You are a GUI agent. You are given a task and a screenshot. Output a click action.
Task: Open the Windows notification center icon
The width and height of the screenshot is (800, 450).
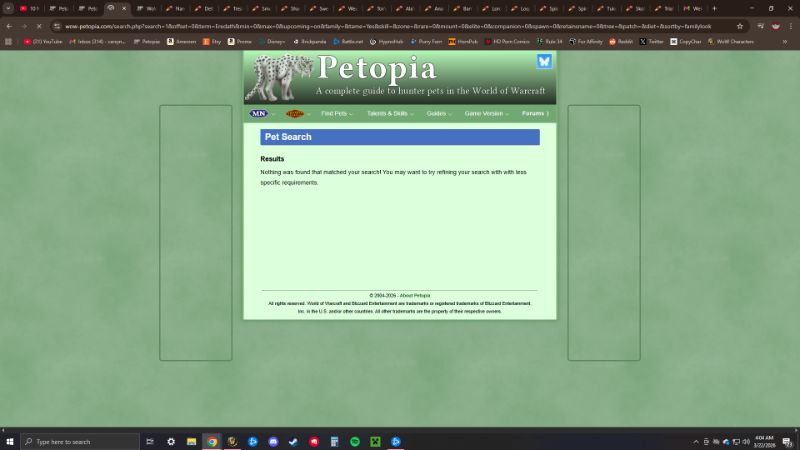click(787, 442)
